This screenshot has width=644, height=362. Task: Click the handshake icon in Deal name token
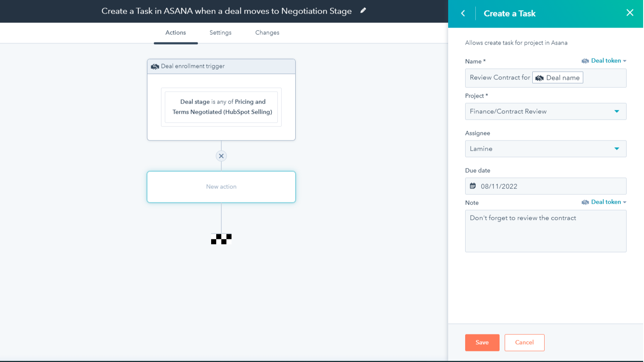coord(539,78)
